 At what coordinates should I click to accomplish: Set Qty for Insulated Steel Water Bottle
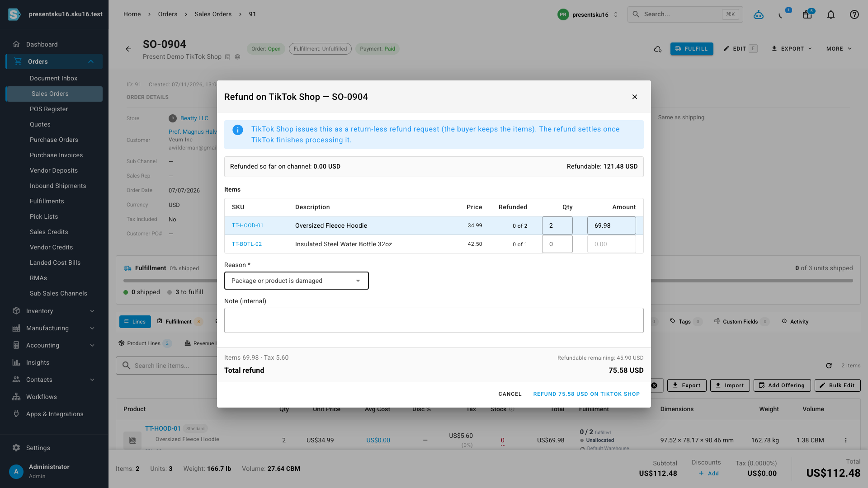557,244
